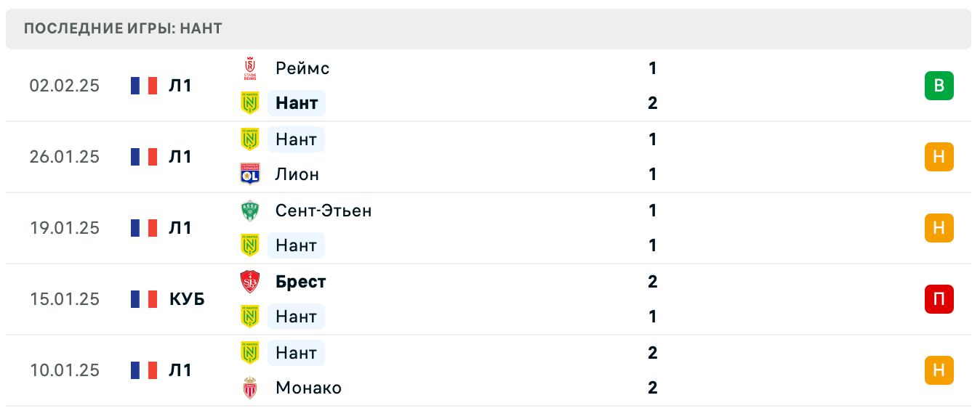
Task: Open the Реймс team link
Action: tap(302, 68)
